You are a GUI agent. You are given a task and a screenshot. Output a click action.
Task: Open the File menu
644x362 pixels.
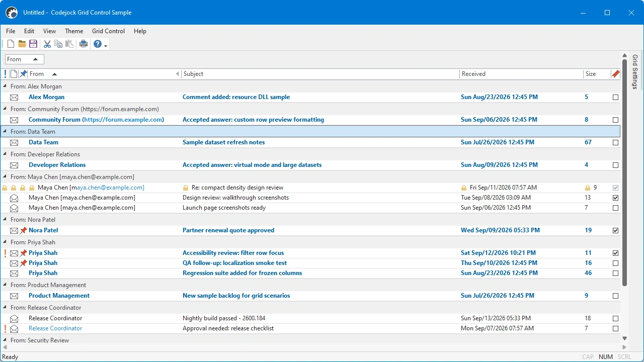(x=11, y=31)
